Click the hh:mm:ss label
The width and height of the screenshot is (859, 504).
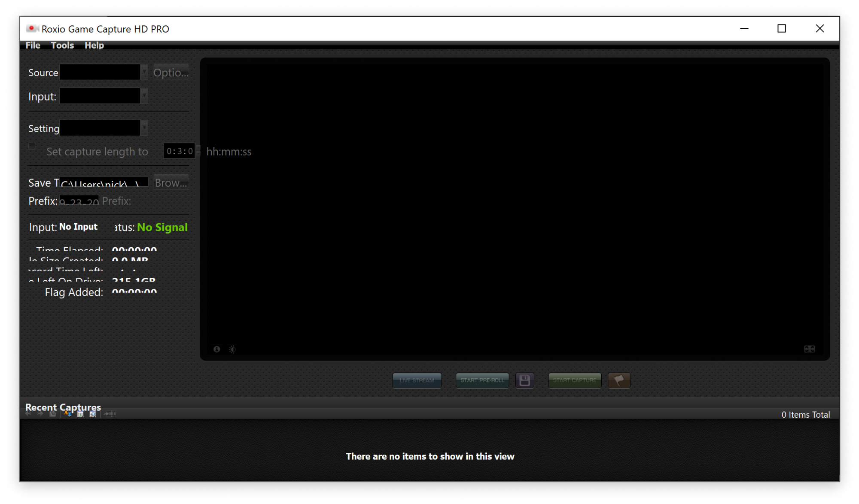(x=229, y=152)
